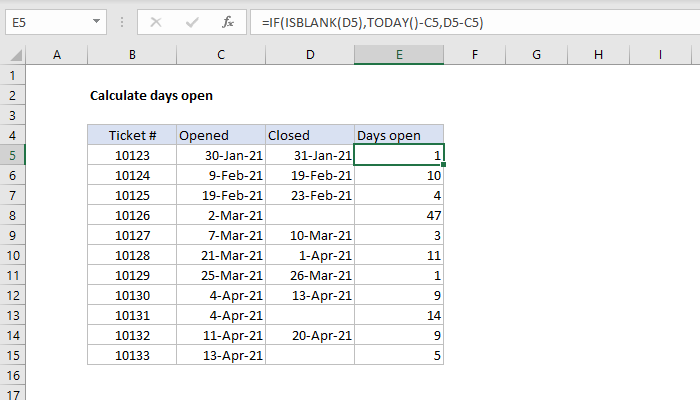Select days open value 5
The height and width of the screenshot is (400, 700).
pyautogui.click(x=399, y=355)
